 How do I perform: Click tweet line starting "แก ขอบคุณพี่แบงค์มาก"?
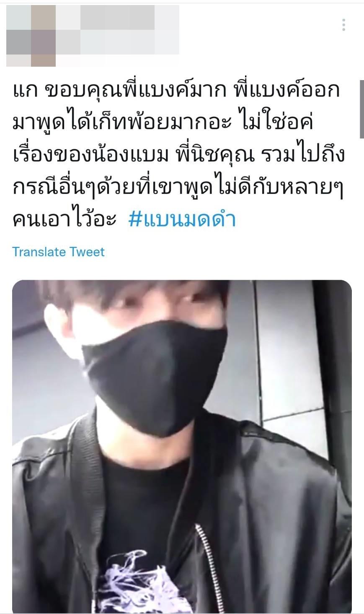176,91
